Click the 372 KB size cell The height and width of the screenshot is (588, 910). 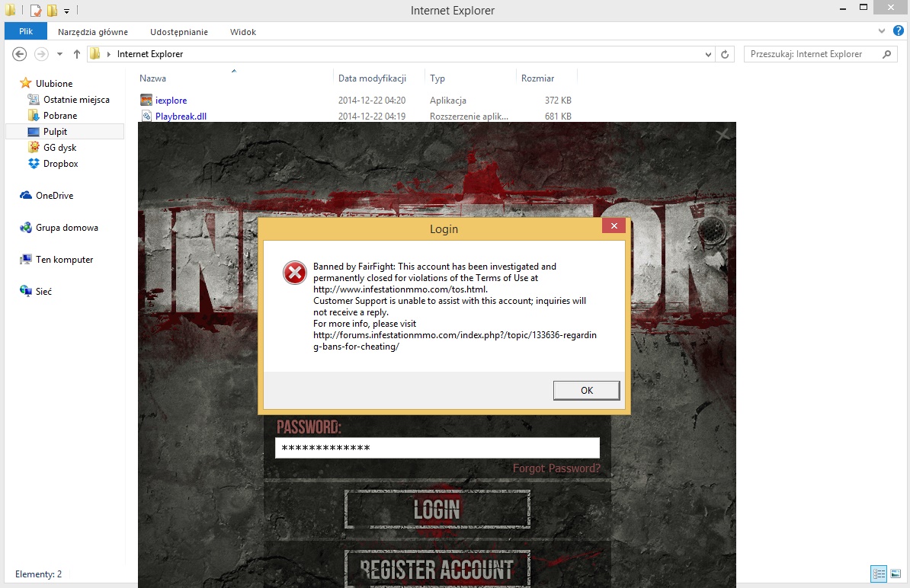pos(558,101)
